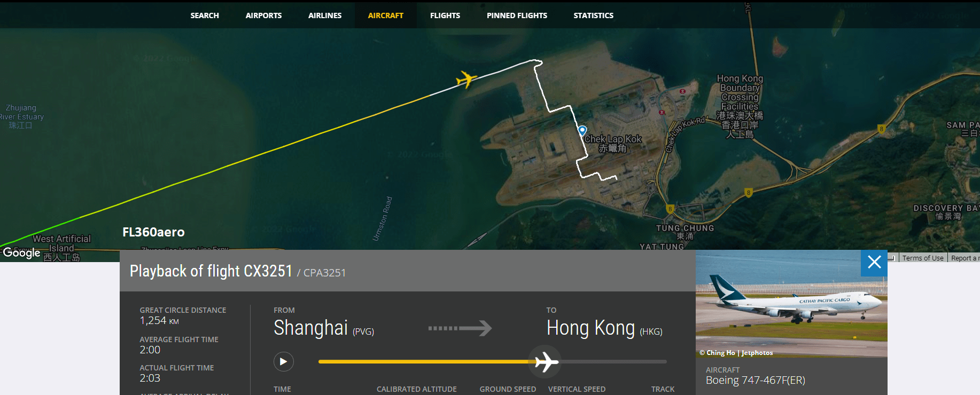Click route 8 highway shield near Tung Chung
This screenshot has height=395, width=980.
click(670, 209)
